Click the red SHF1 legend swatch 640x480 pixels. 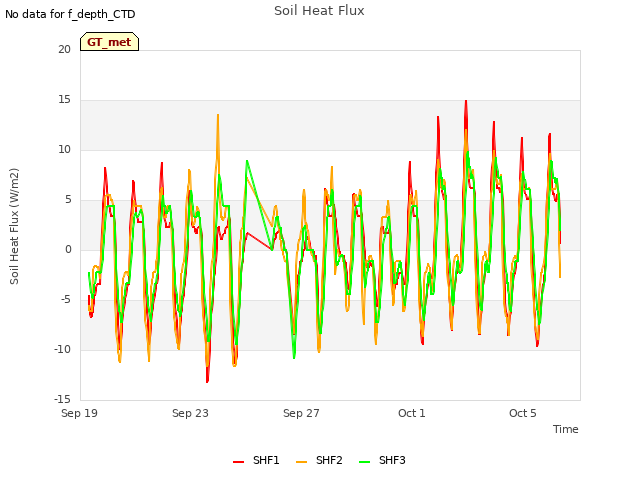238,462
